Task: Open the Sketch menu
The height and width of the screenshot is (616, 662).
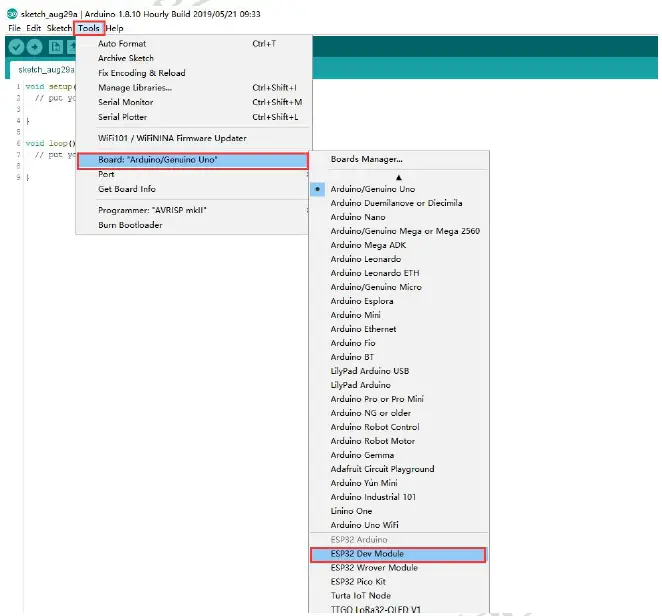Action: [59, 28]
